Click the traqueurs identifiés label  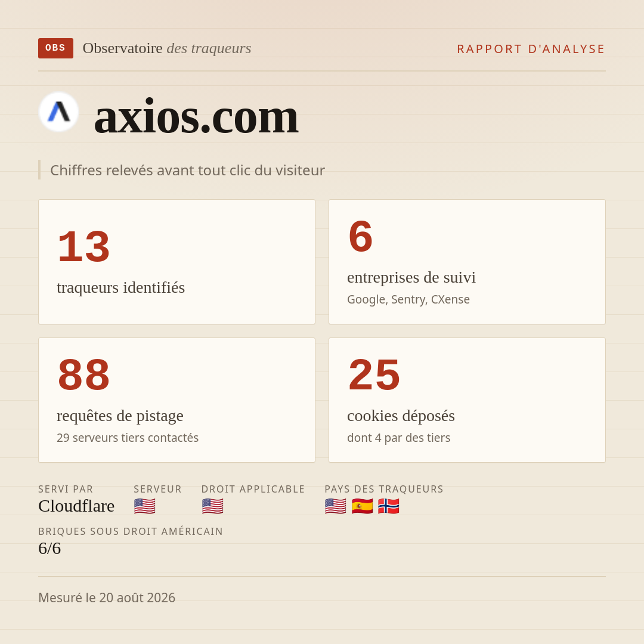[x=120, y=287]
